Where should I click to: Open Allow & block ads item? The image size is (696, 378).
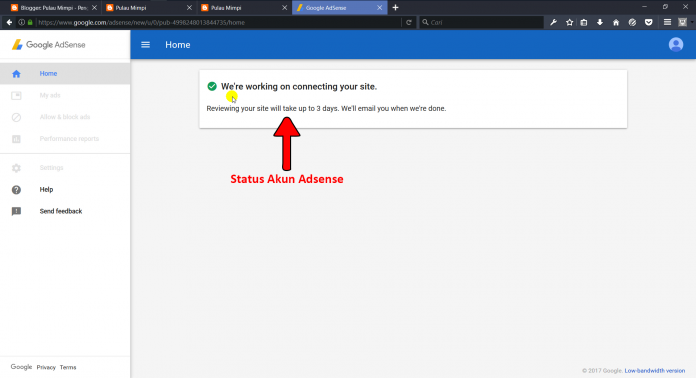click(65, 117)
